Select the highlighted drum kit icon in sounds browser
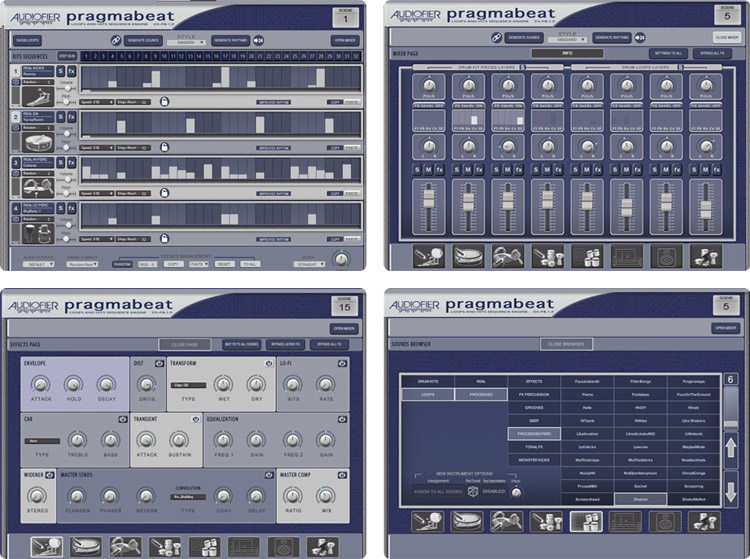 tap(586, 522)
